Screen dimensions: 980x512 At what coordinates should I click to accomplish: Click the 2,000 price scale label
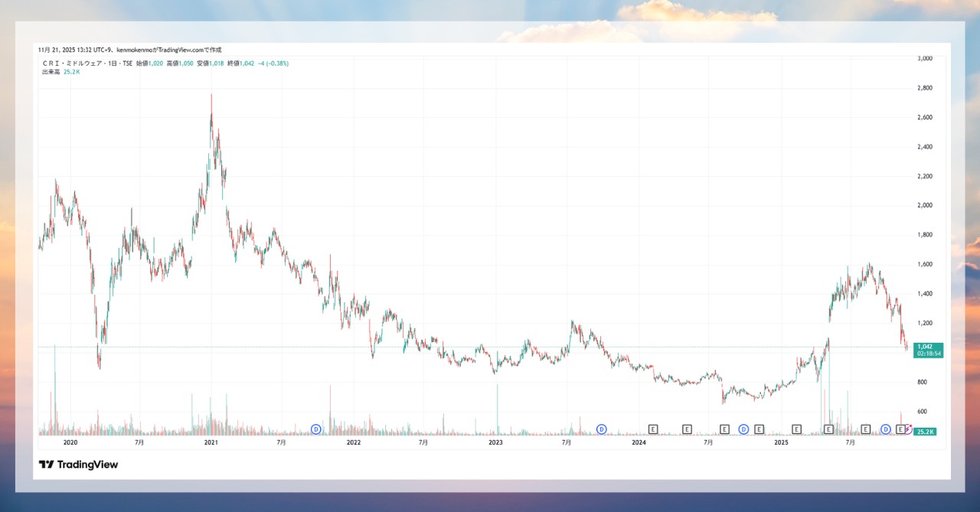pos(924,206)
